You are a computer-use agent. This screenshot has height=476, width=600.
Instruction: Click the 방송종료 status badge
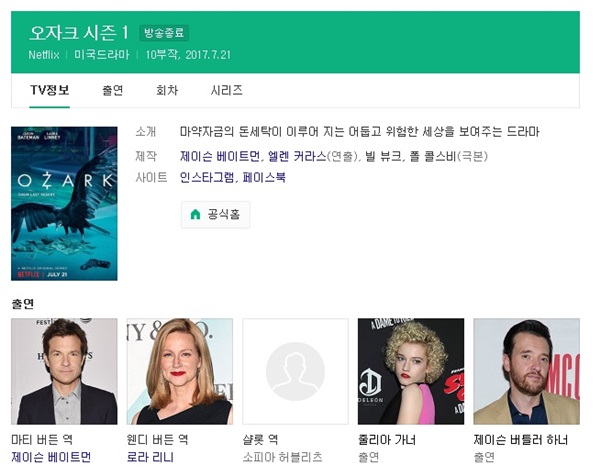(164, 33)
